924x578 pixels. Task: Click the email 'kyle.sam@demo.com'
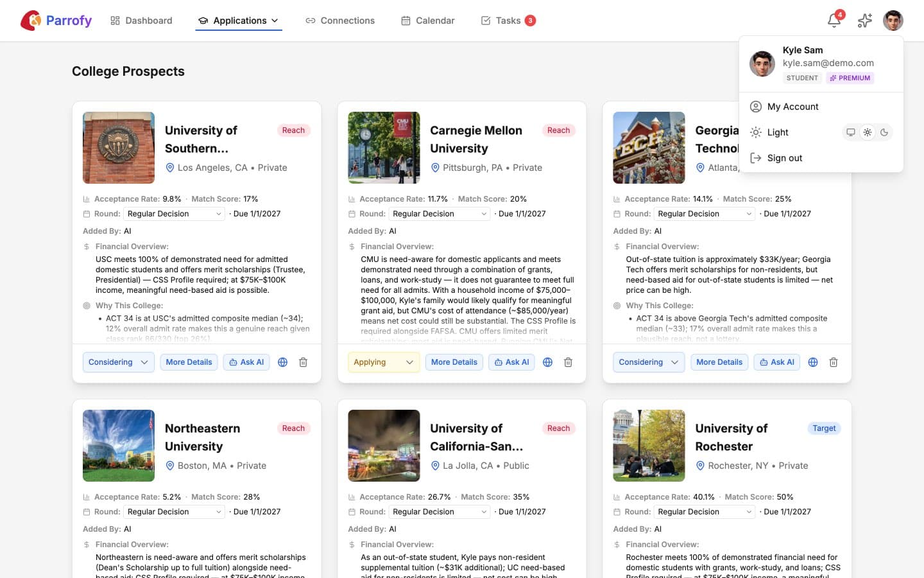[x=828, y=63]
